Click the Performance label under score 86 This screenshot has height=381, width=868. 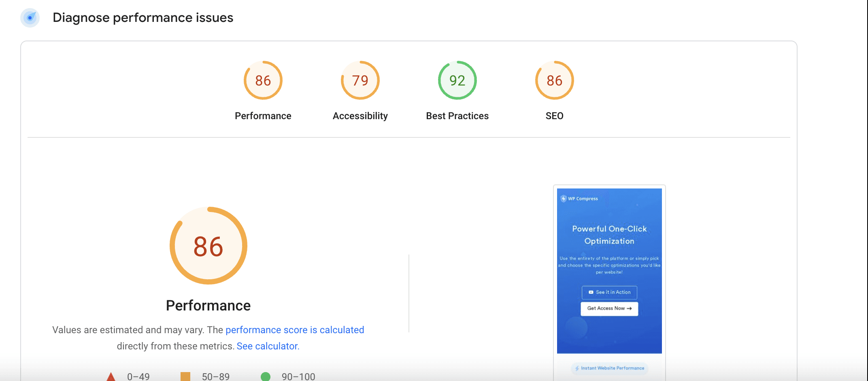pyautogui.click(x=263, y=116)
